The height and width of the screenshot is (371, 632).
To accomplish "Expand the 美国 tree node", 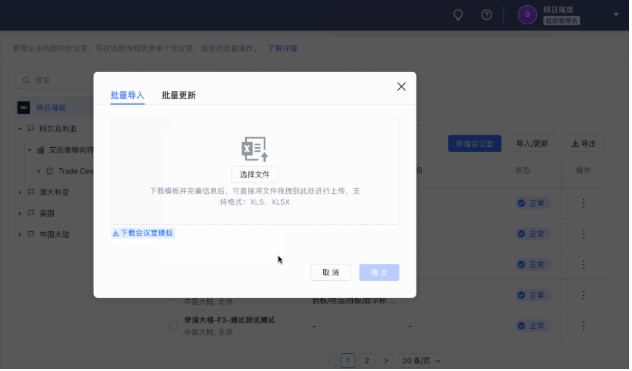I will click(20, 214).
